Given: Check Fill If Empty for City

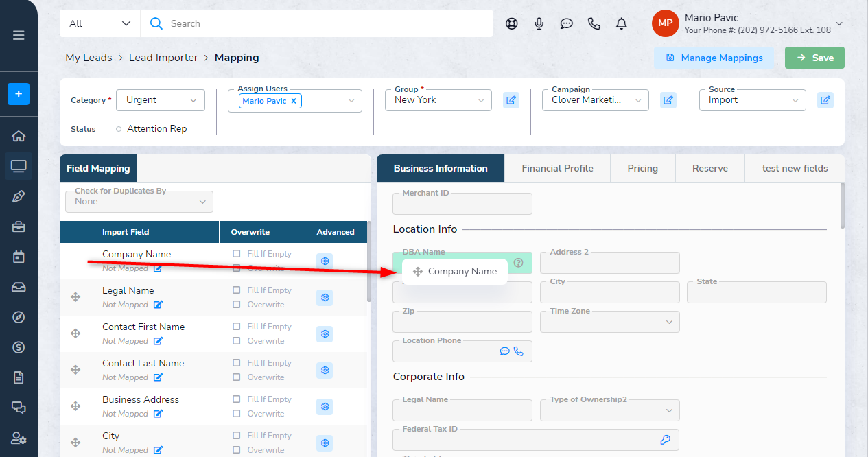Looking at the screenshot, I should pos(237,436).
